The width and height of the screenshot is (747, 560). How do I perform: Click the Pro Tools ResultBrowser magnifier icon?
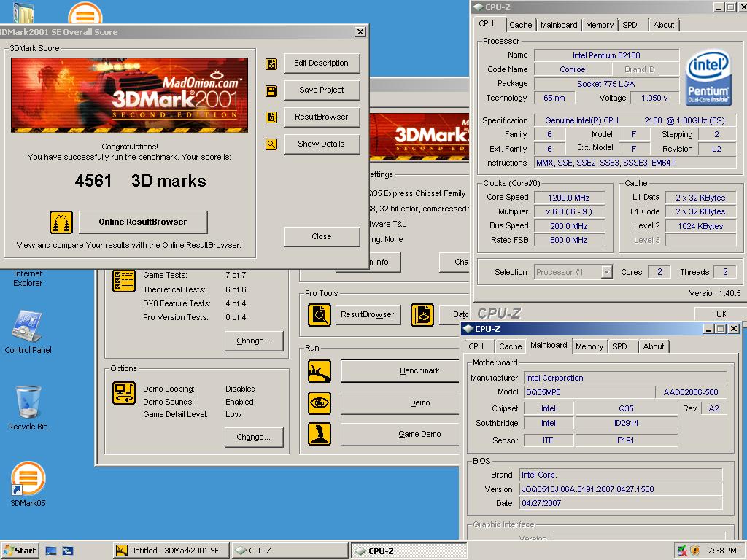[320, 315]
